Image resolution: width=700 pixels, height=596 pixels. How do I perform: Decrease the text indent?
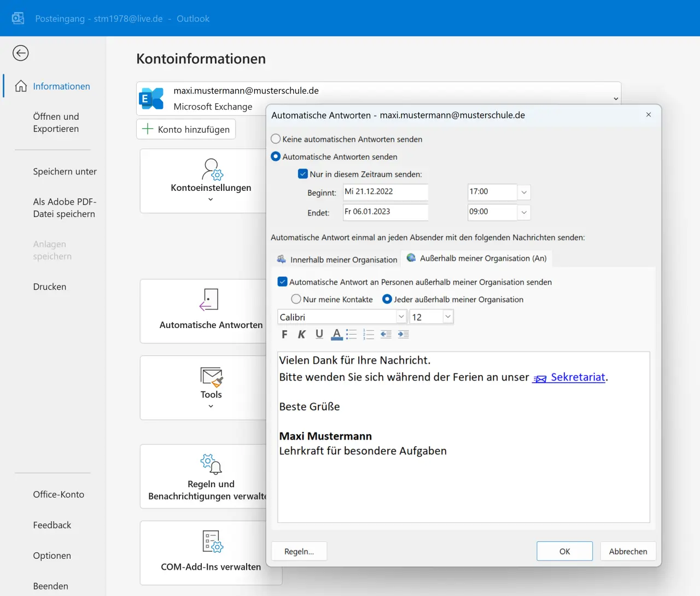coord(386,334)
